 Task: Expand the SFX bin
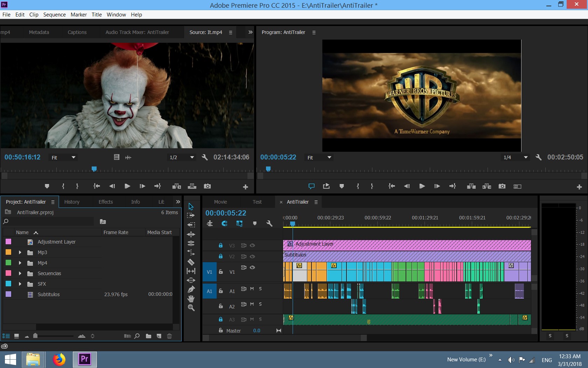click(20, 284)
